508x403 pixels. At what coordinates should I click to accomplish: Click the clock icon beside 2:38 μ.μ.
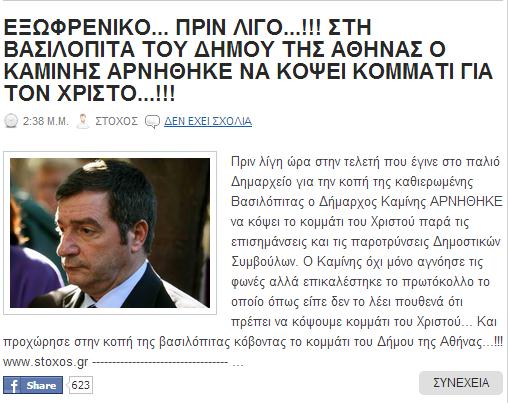pyautogui.click(x=11, y=121)
